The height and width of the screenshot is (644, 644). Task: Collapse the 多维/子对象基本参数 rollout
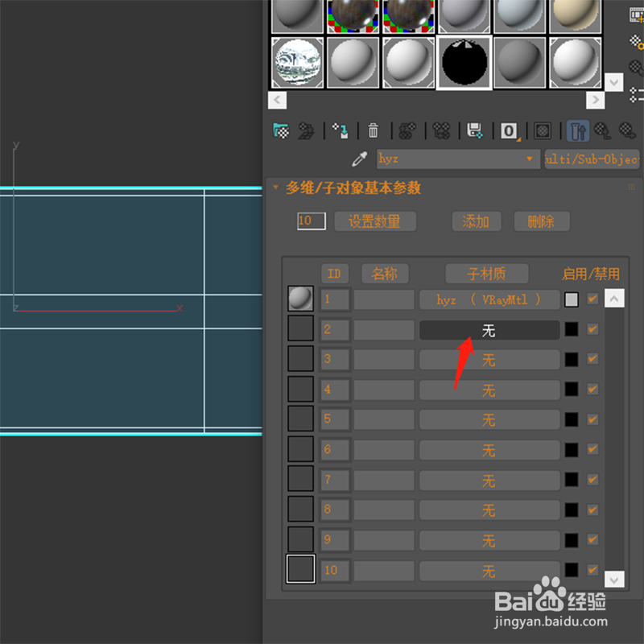point(275,188)
